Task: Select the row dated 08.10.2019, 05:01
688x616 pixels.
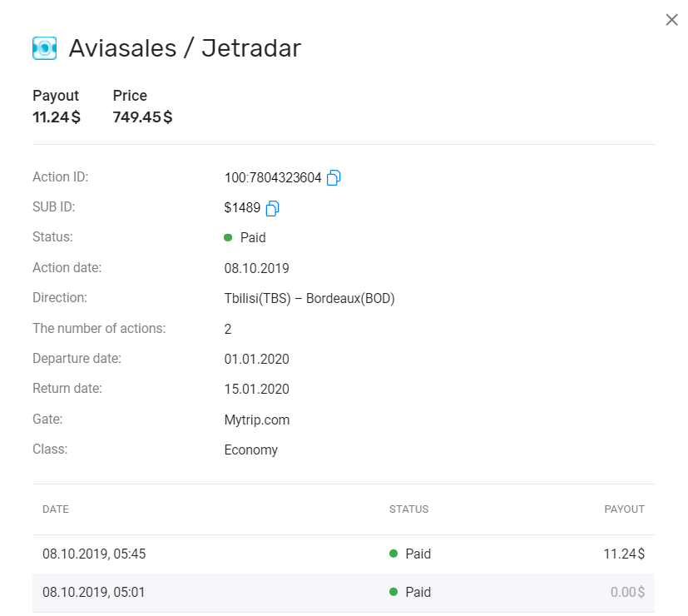Action: coord(344,593)
